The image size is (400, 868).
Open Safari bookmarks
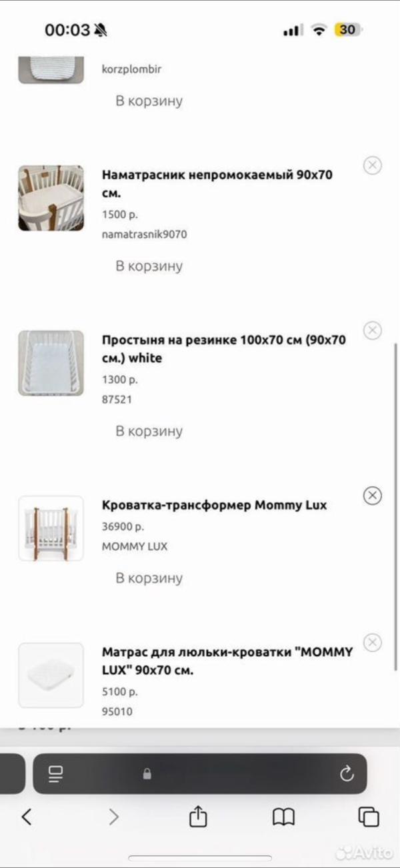point(283,817)
